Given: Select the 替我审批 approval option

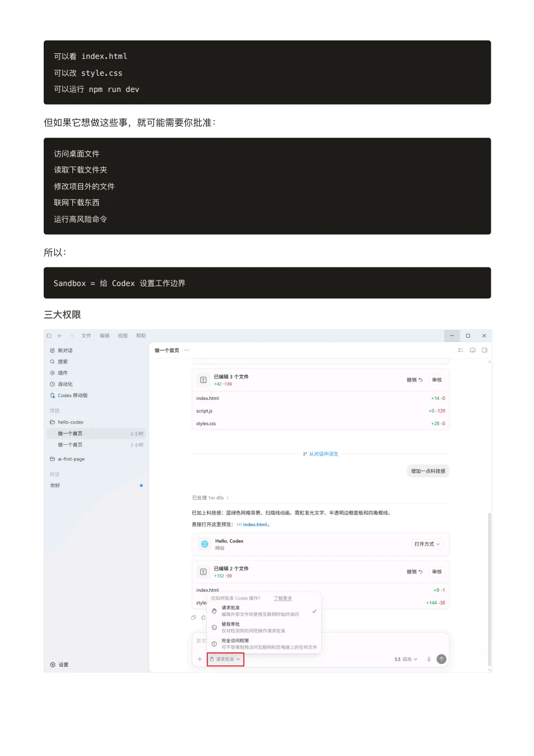Looking at the screenshot, I should coord(264,628).
